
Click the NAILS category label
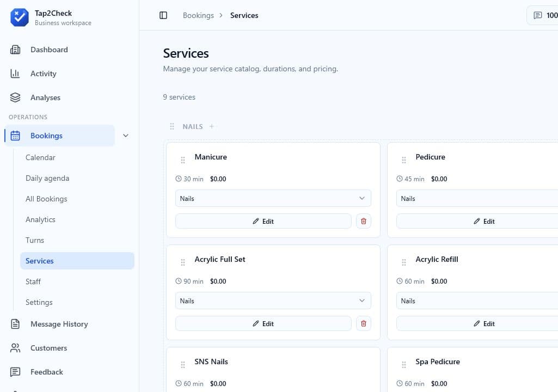tap(193, 126)
